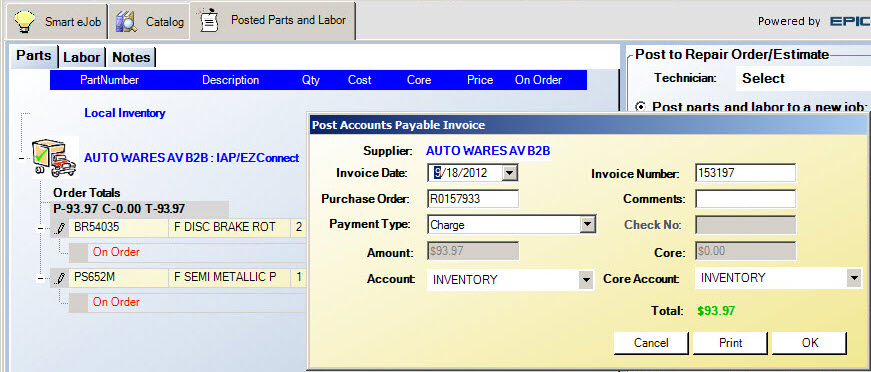The image size is (871, 372).
Task: Select Post parts and labor to a new job
Action: point(640,107)
